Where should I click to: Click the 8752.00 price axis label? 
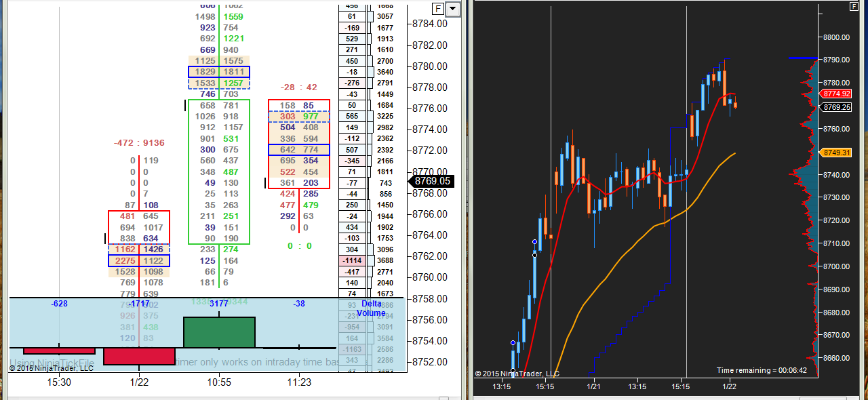tap(430, 361)
